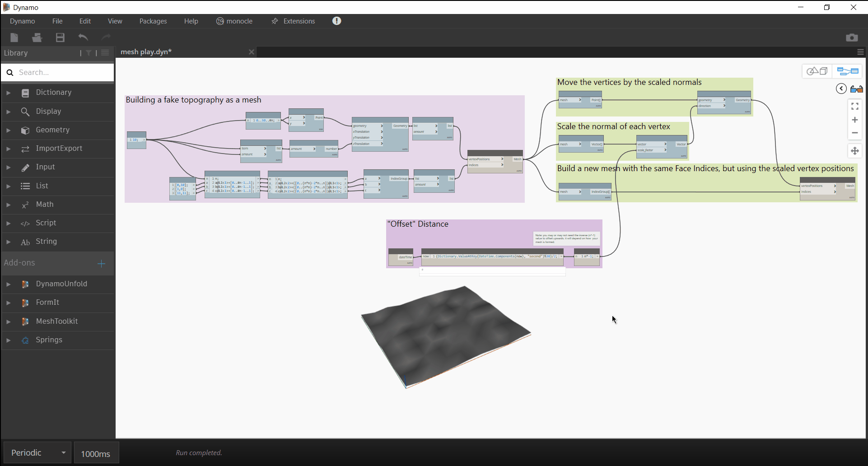This screenshot has width=868, height=466.
Task: Click the 'Add-ons' section header text
Action: pyautogui.click(x=19, y=263)
